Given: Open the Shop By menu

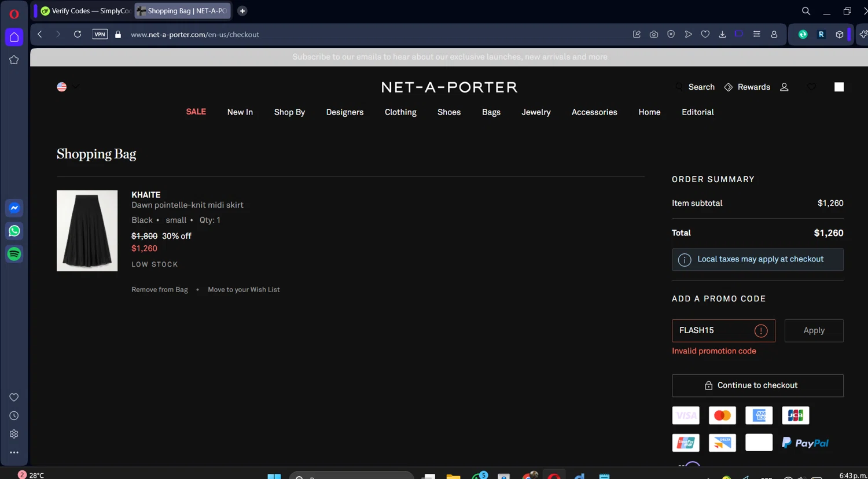Looking at the screenshot, I should (289, 112).
